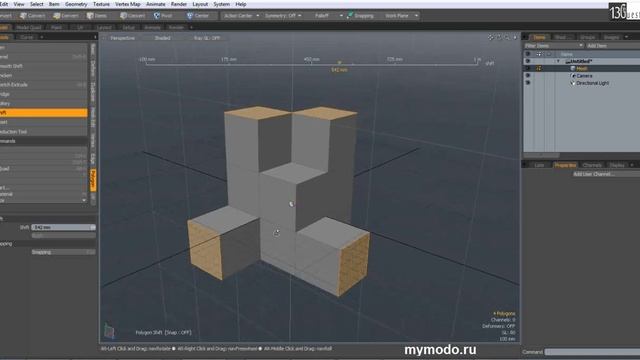Select the highlighted Shift tool
640x360 pixels.
pos(43,113)
